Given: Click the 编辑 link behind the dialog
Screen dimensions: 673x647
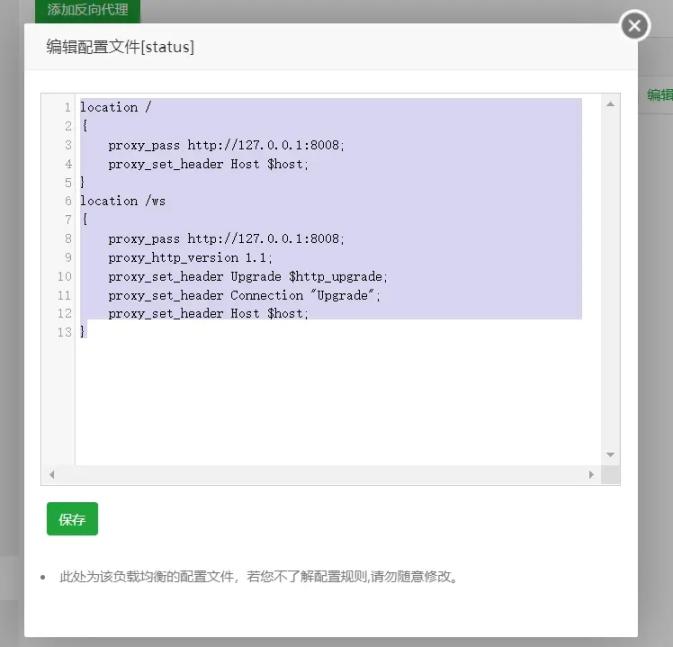Looking at the screenshot, I should pos(659,95).
